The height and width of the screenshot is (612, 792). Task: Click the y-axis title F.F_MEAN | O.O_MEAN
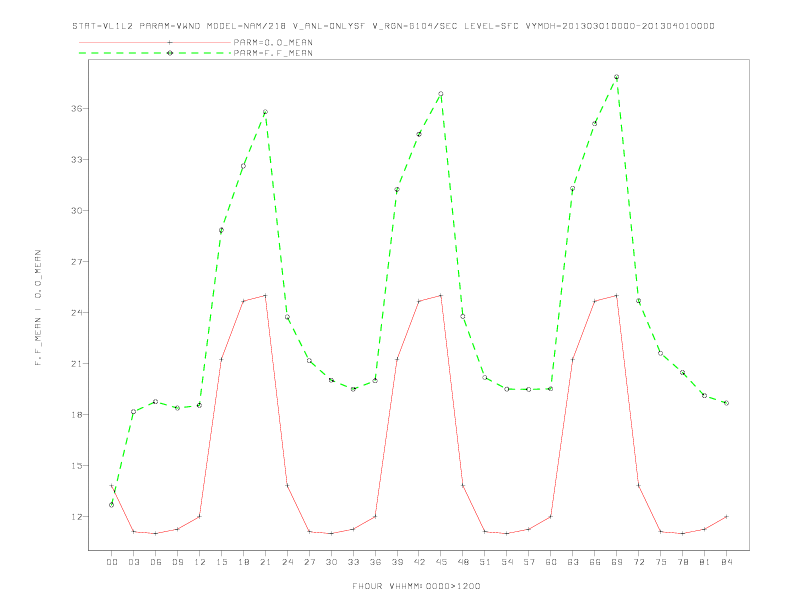(x=38, y=308)
